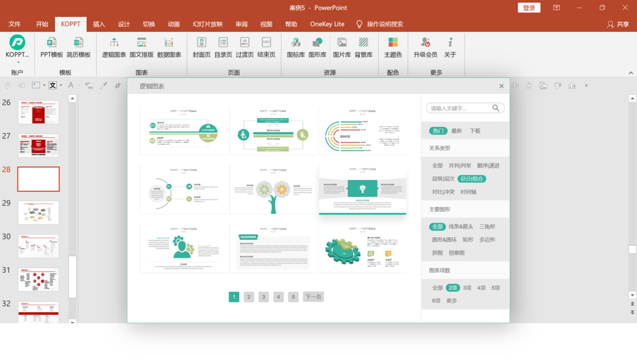Switch to the 切换 tab

pos(149,24)
